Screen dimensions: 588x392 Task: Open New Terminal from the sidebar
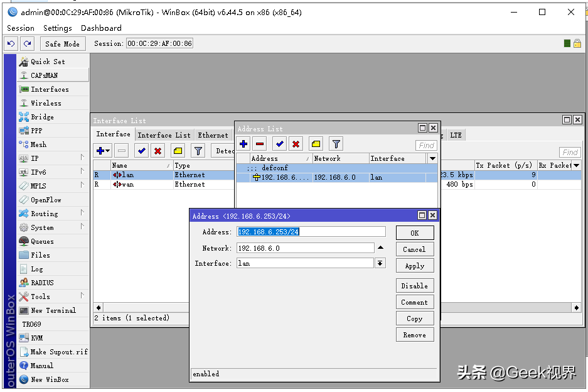53,310
